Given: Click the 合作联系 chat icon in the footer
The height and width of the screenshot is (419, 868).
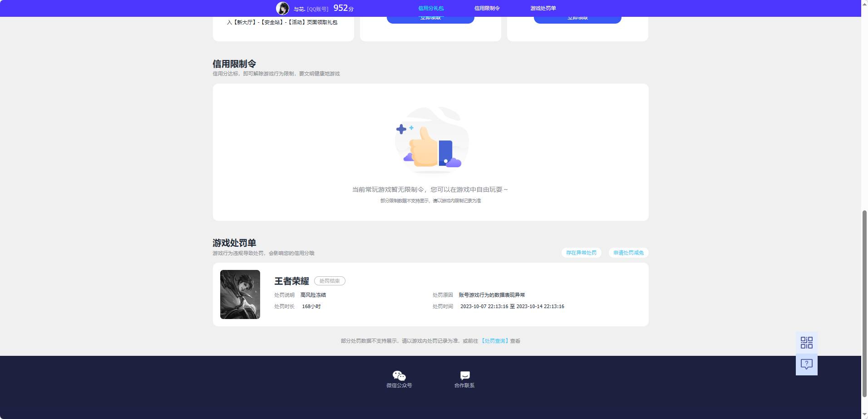Looking at the screenshot, I should [464, 375].
